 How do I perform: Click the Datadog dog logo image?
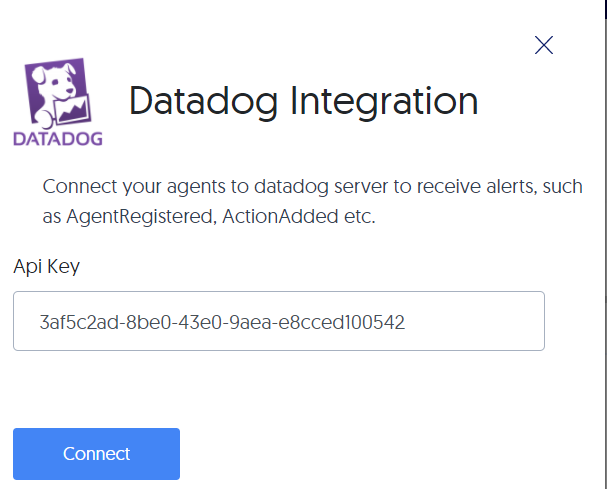pos(58,90)
